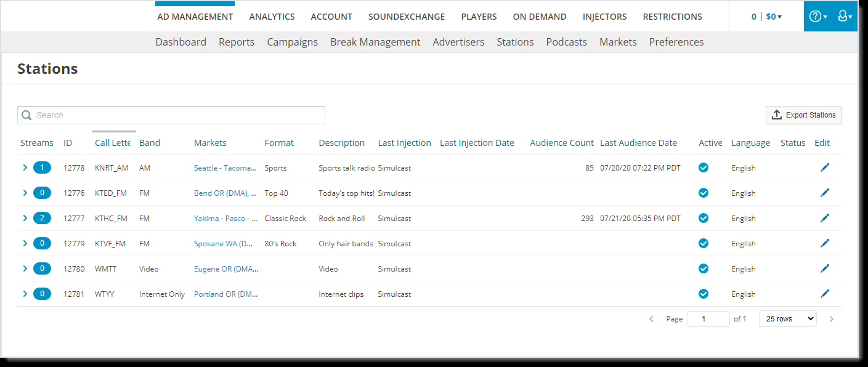Toggle Active checkmark for KTHC_FM
868x367 pixels.
pos(704,218)
